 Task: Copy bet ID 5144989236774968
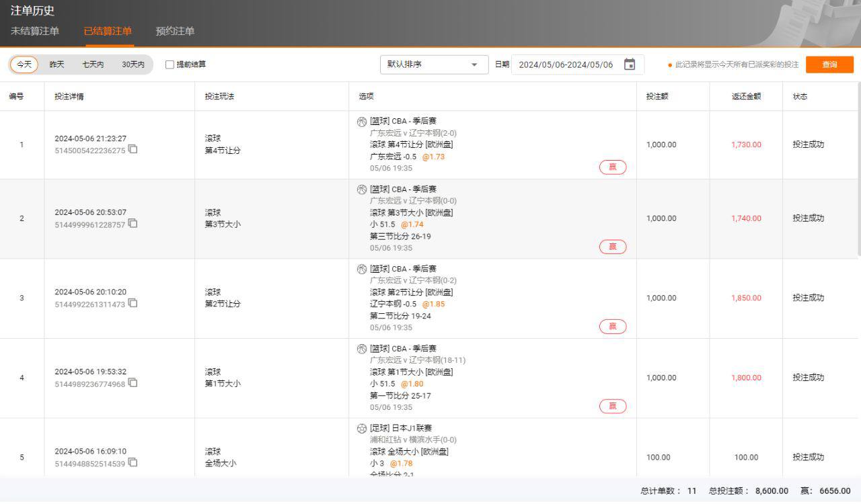(133, 383)
